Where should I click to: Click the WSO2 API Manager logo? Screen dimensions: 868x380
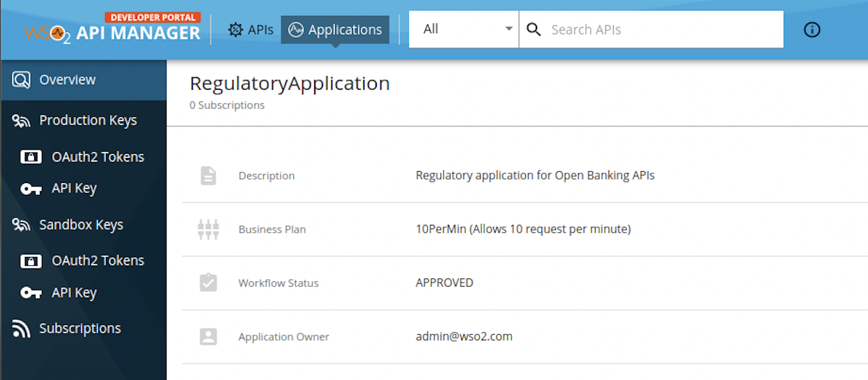click(x=112, y=29)
